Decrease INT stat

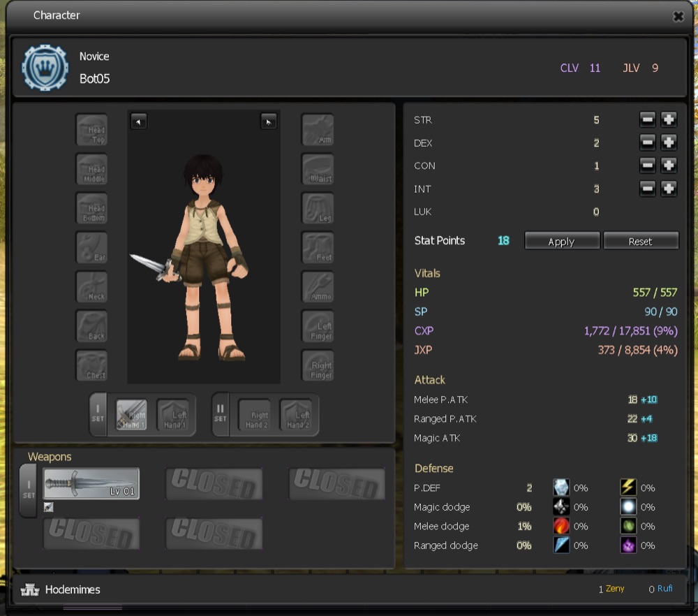coord(647,189)
